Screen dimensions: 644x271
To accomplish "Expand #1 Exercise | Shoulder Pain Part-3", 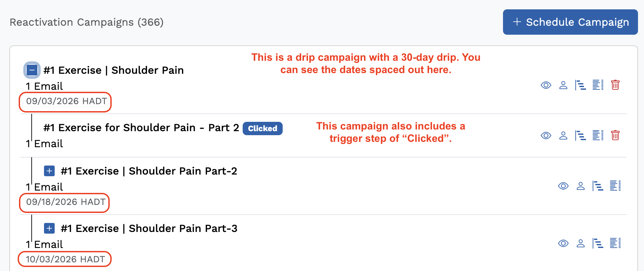I will pyautogui.click(x=49, y=228).
